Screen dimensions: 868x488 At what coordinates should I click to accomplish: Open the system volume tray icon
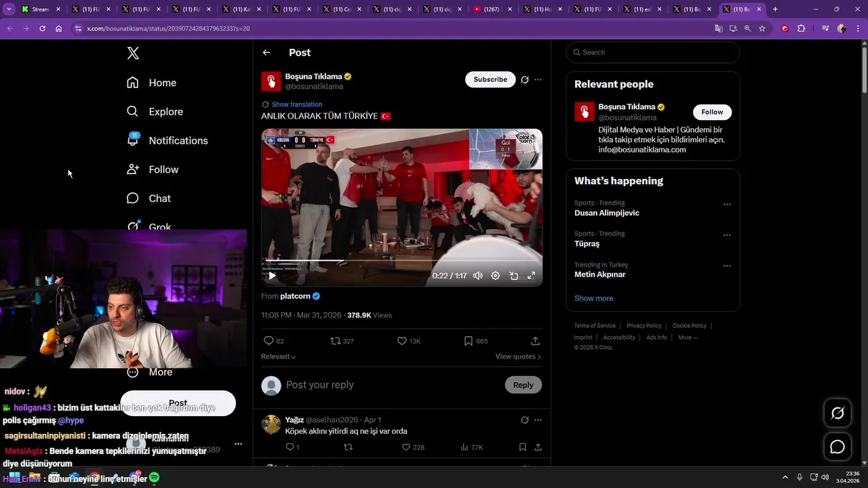(x=825, y=477)
